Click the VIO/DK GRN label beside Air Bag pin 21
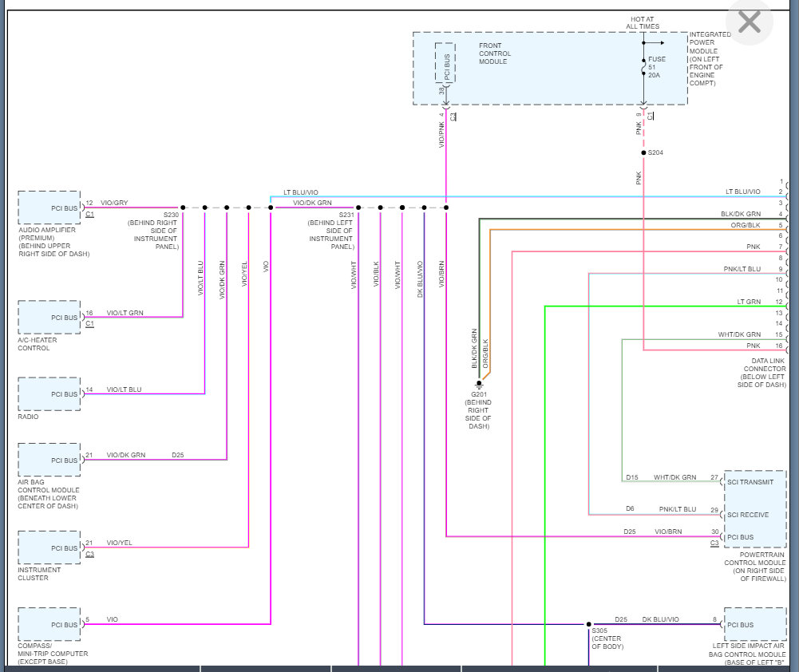Viewport: 799px width, 672px height. coord(125,455)
